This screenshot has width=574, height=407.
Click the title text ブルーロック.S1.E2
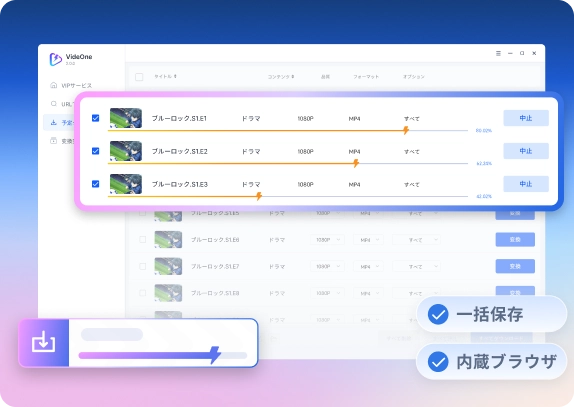point(180,151)
